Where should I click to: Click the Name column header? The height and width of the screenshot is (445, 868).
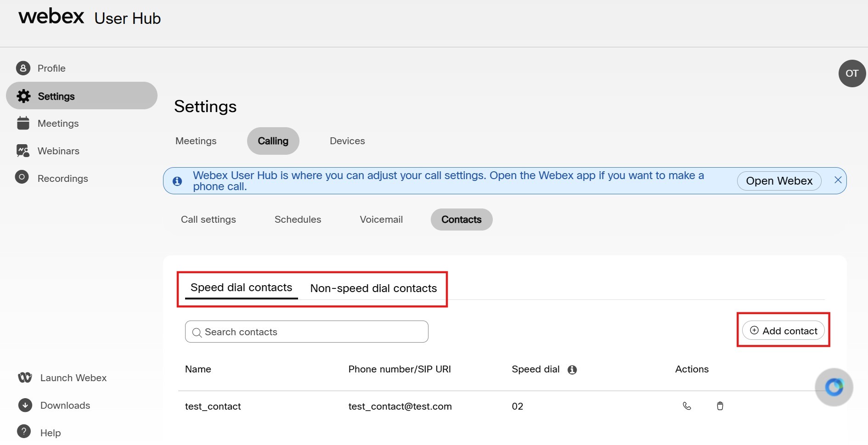[198, 369]
